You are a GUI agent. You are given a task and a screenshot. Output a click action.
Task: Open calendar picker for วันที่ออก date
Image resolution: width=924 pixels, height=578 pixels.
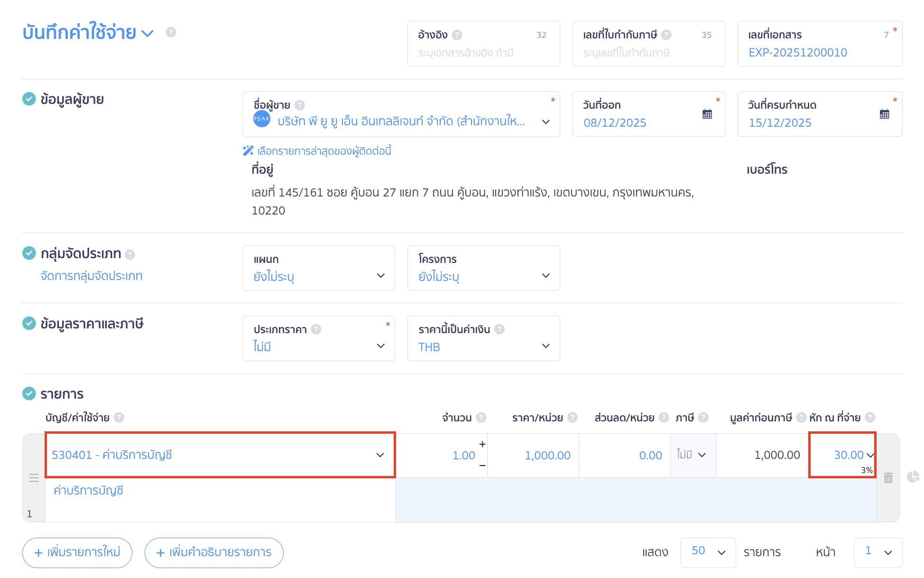[x=707, y=113]
